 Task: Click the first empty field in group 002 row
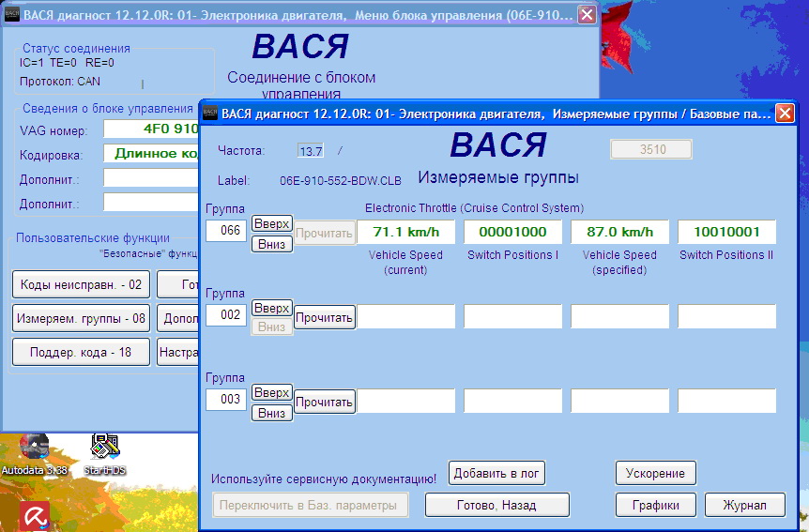click(x=406, y=316)
